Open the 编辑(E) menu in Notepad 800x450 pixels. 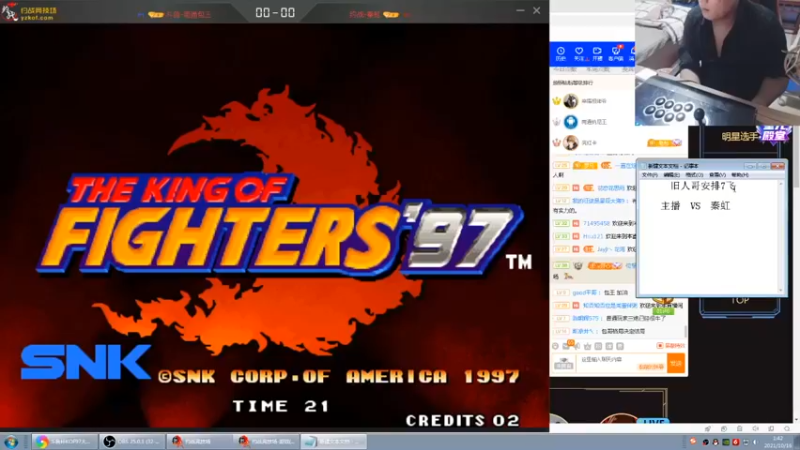click(x=671, y=175)
